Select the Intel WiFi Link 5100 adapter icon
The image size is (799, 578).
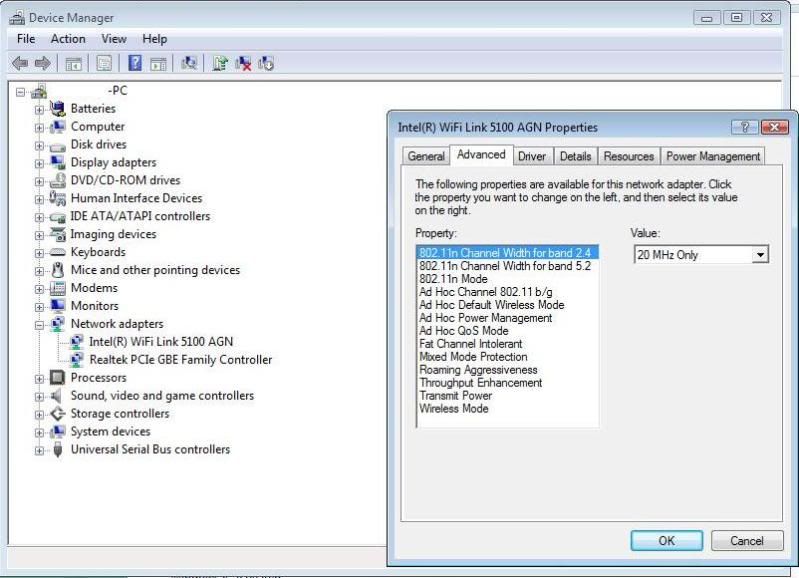(x=76, y=342)
